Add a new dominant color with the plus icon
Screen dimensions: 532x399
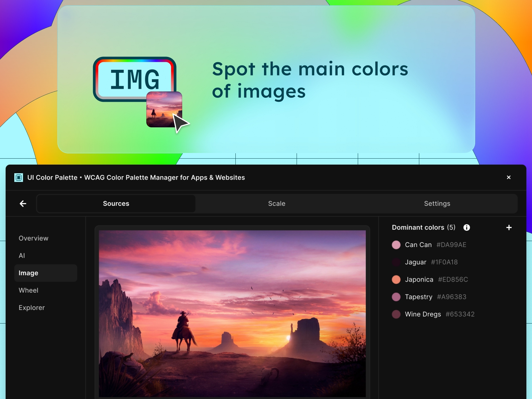click(x=509, y=227)
